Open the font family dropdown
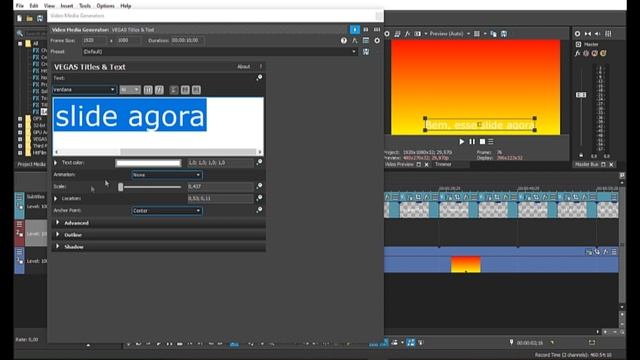Screen dimensions: 640x360 (x=84, y=90)
